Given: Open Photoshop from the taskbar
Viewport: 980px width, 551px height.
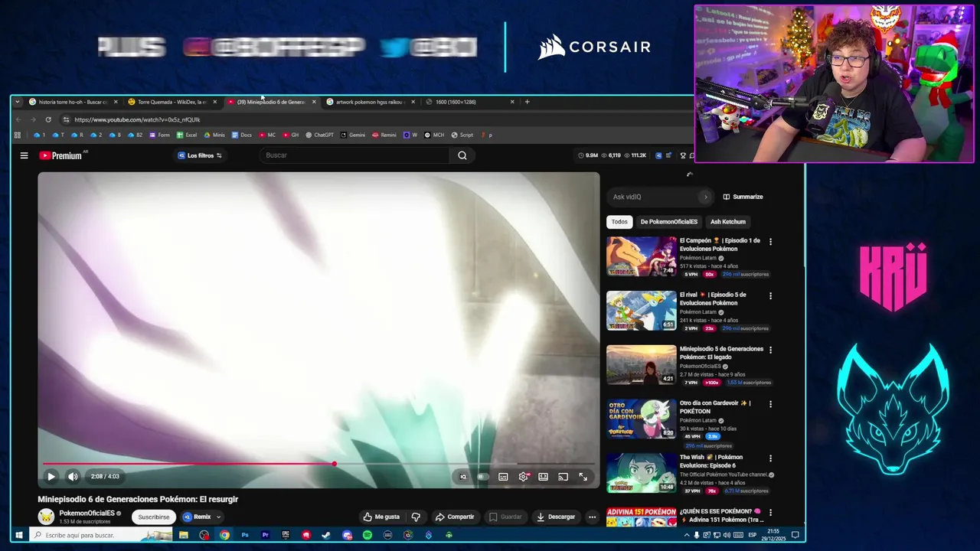Looking at the screenshot, I should (245, 535).
